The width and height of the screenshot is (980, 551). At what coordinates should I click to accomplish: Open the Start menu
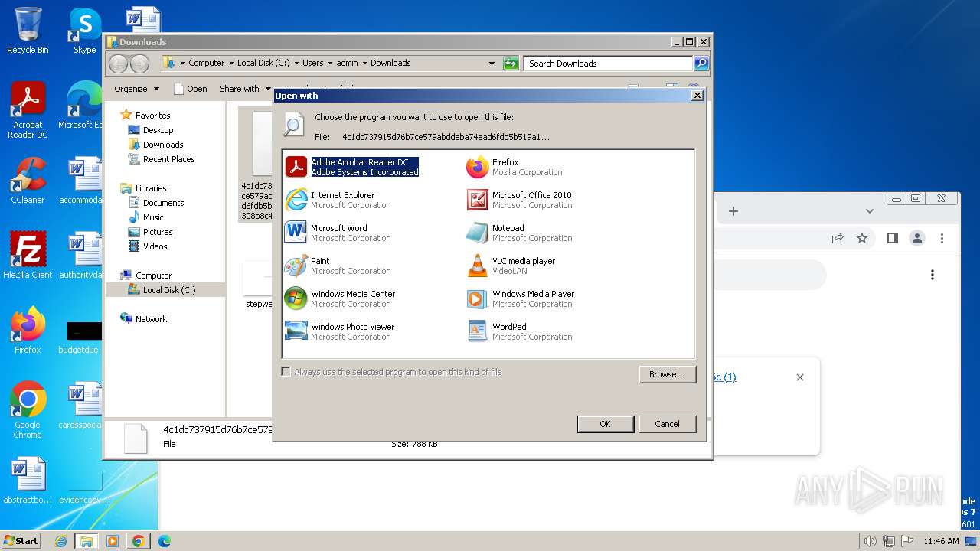[x=21, y=540]
